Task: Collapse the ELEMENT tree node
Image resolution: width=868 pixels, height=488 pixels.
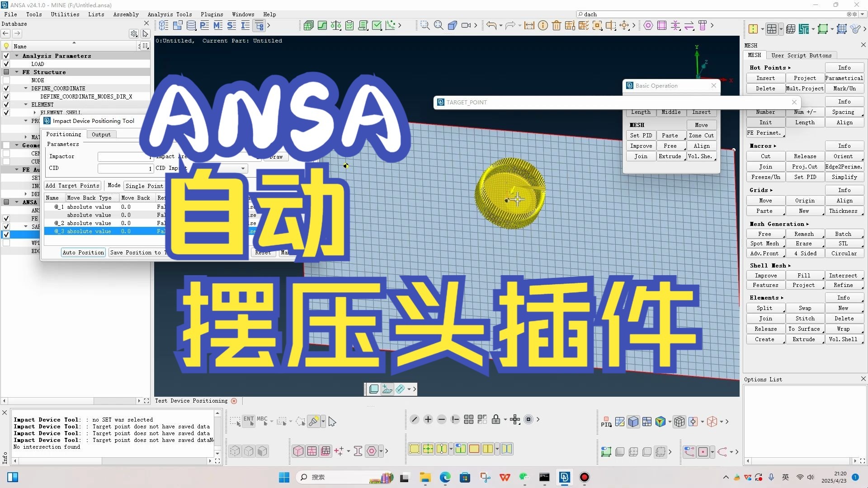Action: click(26, 104)
